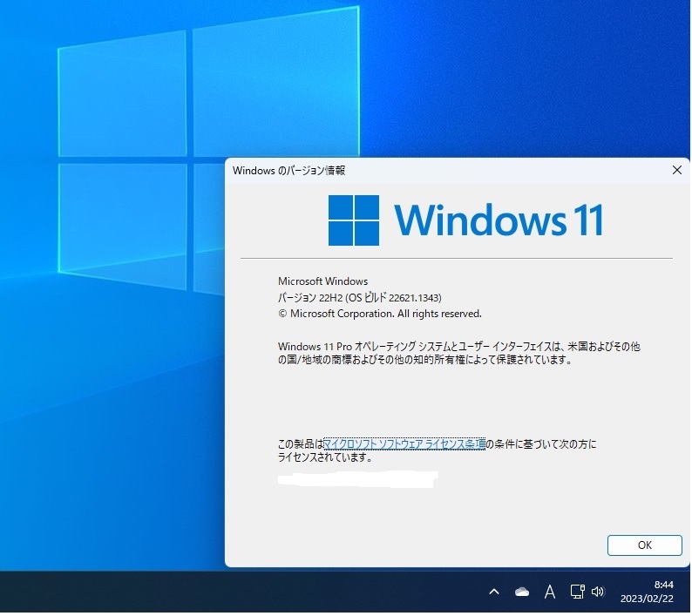Image resolution: width=692 pixels, height=616 pixels.
Task: Click OK in the Windows version dialog
Action: pos(644,545)
